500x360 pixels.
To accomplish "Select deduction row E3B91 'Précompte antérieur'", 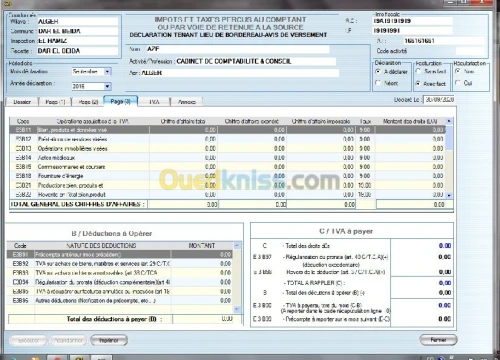I will [x=120, y=255].
